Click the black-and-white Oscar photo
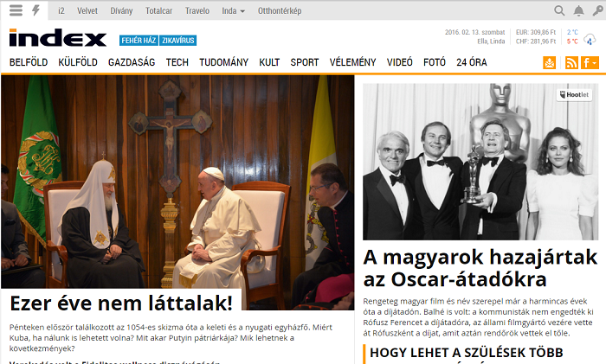The width and height of the screenshot is (606, 364). (480, 162)
